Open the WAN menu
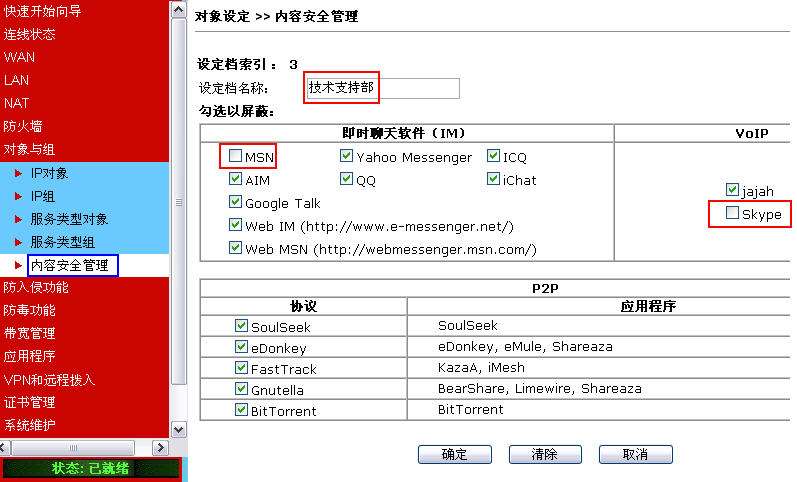797x482 pixels. [19, 57]
